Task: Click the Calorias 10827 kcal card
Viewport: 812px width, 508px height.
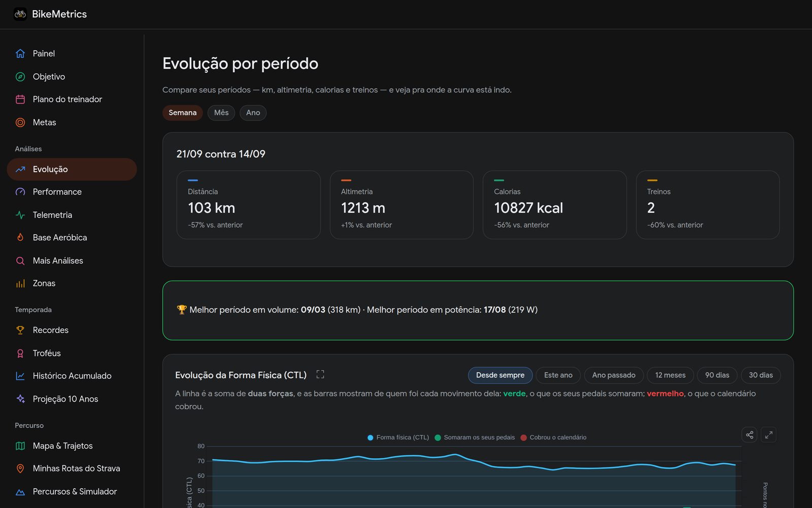Action: (x=555, y=205)
